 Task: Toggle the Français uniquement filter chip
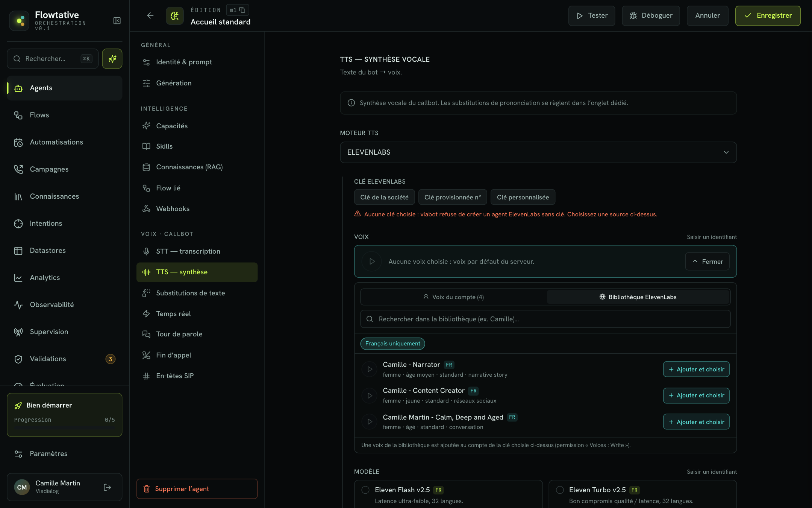392,344
